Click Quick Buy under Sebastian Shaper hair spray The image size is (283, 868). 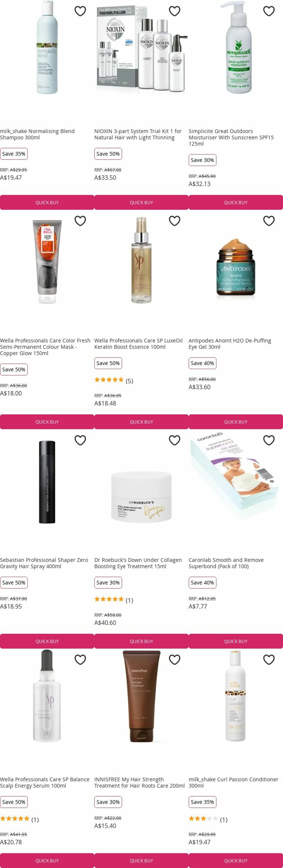[47, 641]
